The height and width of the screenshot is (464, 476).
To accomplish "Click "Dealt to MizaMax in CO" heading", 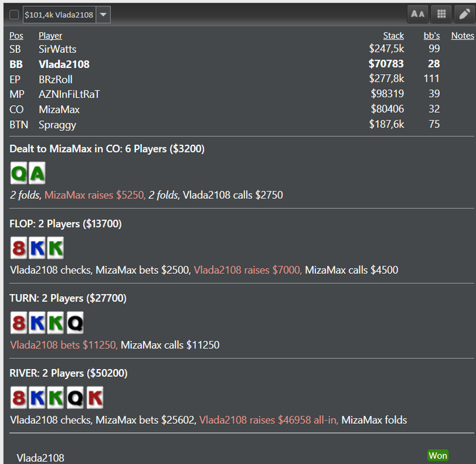I will [x=107, y=149].
